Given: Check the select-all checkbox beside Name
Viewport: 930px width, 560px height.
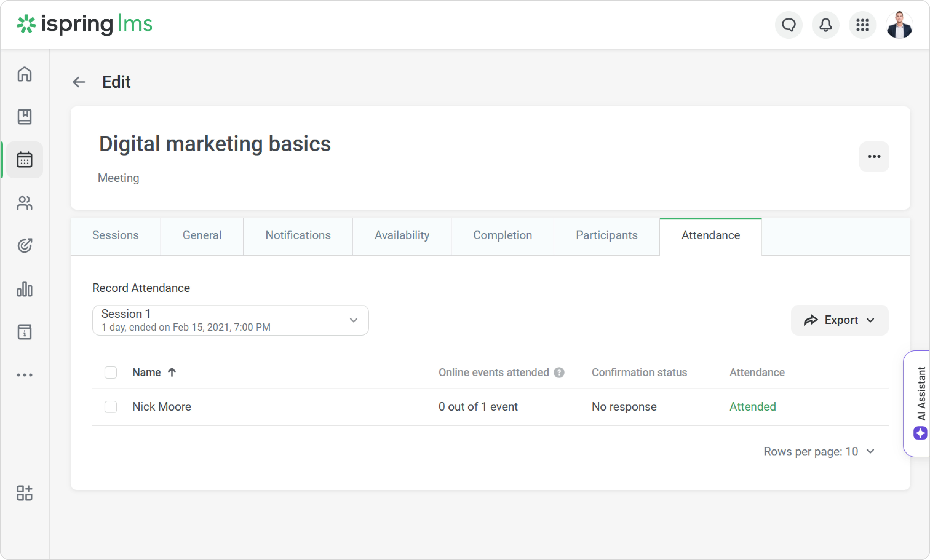Looking at the screenshot, I should click(x=111, y=373).
